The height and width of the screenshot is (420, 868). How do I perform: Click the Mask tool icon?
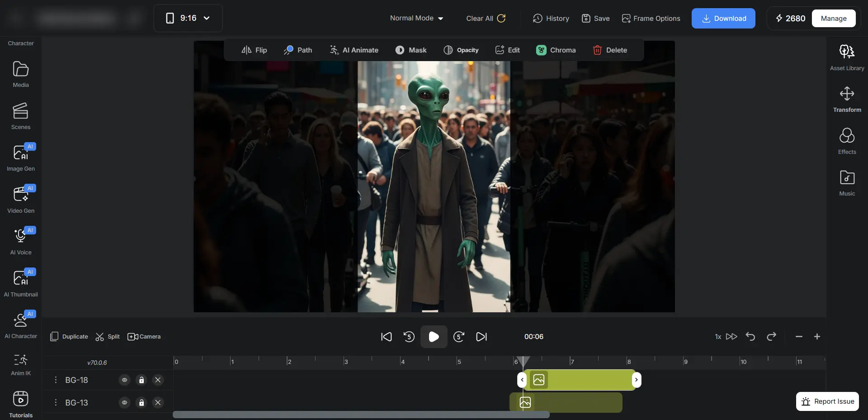(400, 50)
